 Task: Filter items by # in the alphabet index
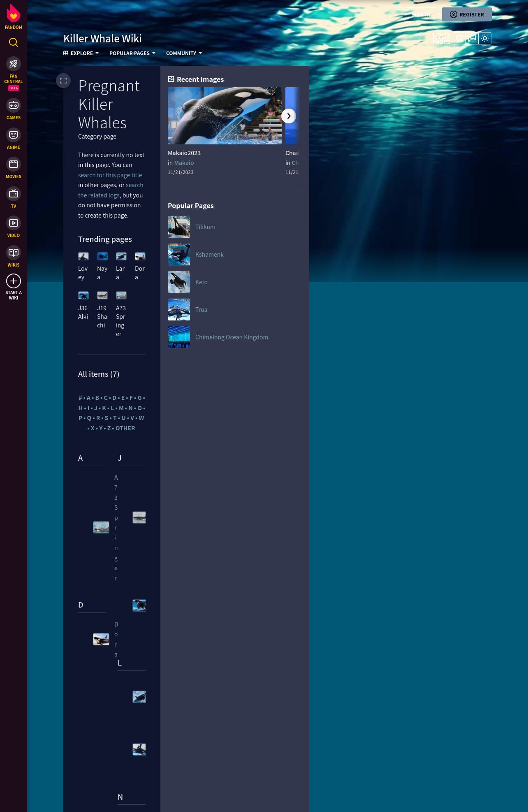click(80, 398)
